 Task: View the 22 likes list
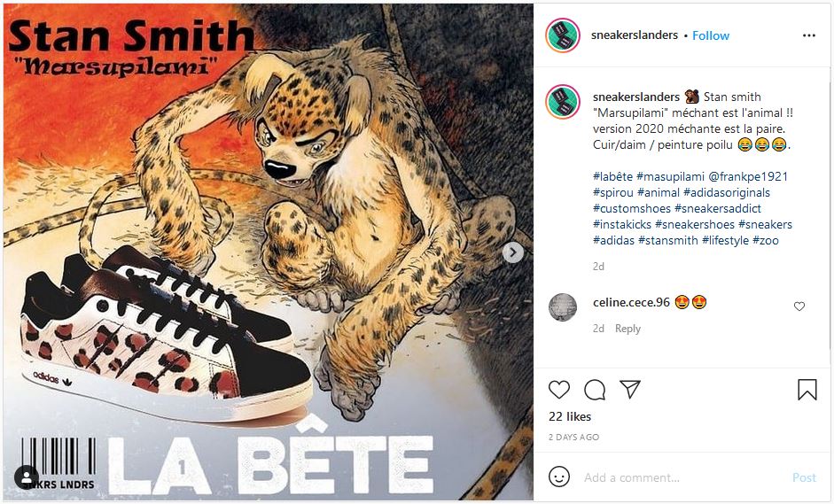[x=570, y=416]
